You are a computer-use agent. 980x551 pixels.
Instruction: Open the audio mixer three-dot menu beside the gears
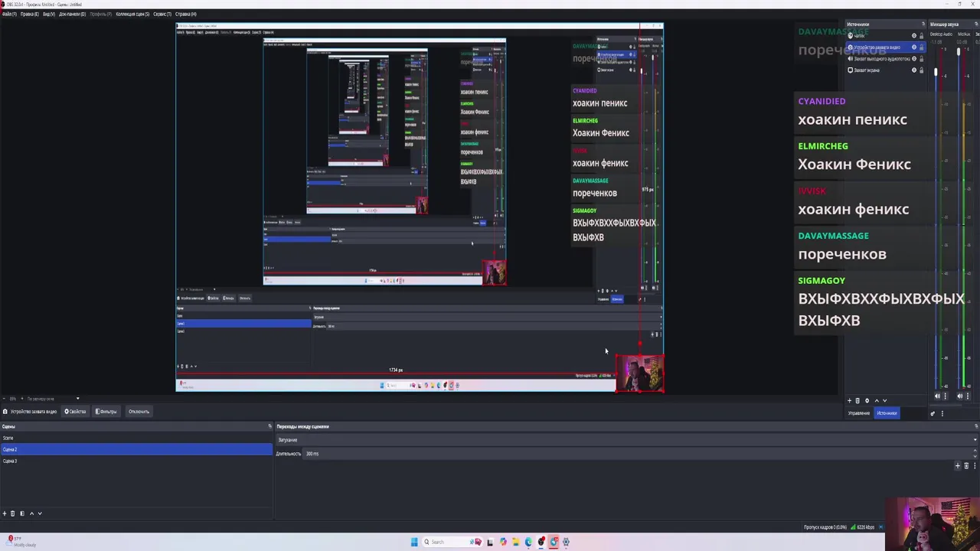pyautogui.click(x=942, y=413)
